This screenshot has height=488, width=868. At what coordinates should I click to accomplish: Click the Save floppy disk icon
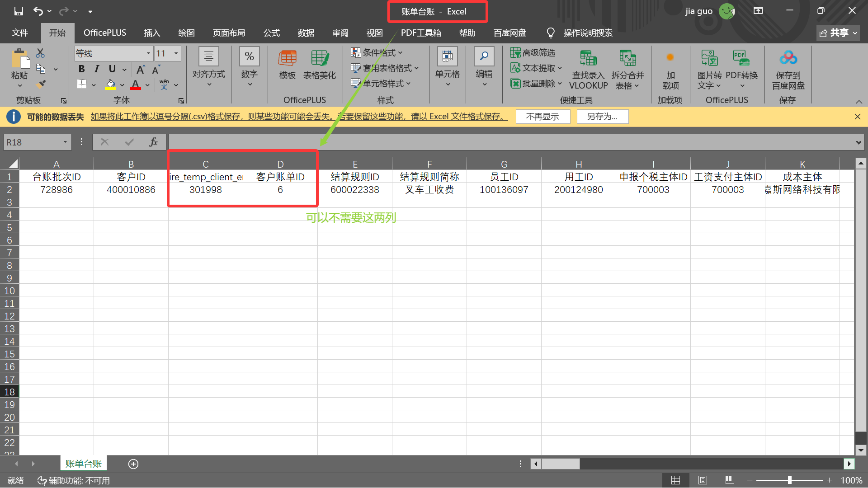(19, 11)
